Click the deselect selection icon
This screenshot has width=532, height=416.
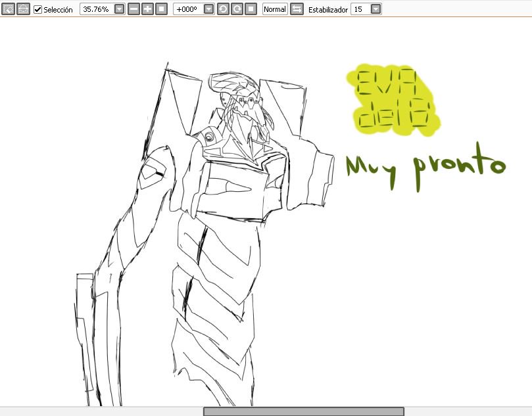coord(8,9)
